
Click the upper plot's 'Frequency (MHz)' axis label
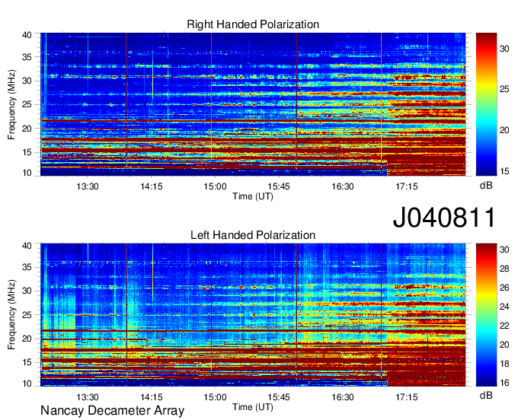coord(11,104)
